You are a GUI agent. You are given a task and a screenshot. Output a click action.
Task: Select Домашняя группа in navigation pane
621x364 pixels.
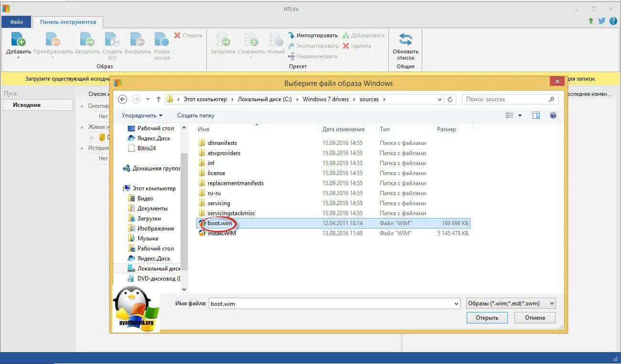coord(152,168)
